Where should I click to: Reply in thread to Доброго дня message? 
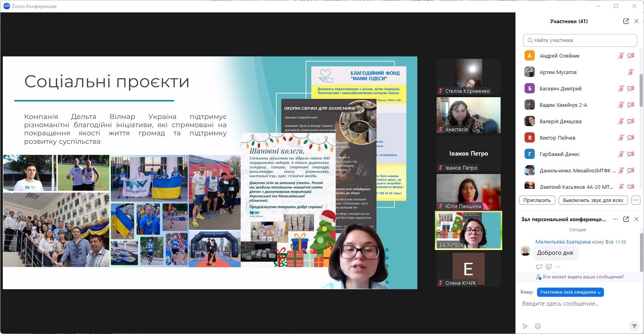pos(539,267)
